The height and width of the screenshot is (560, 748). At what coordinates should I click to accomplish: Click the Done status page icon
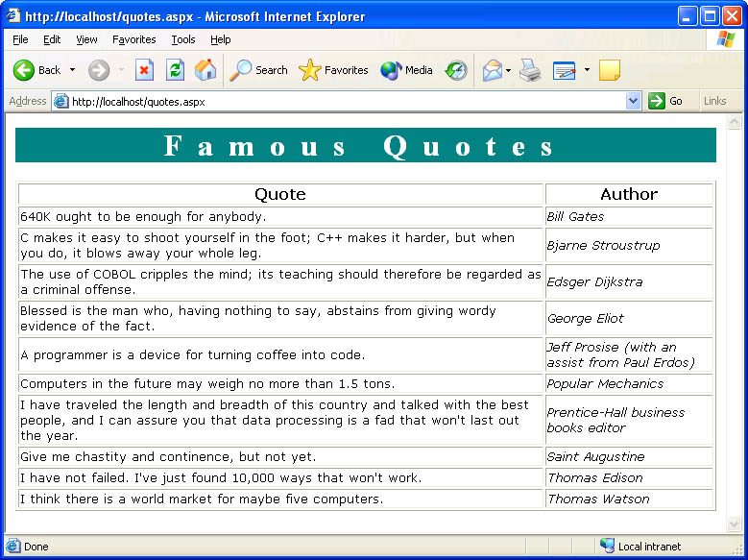pos(12,547)
